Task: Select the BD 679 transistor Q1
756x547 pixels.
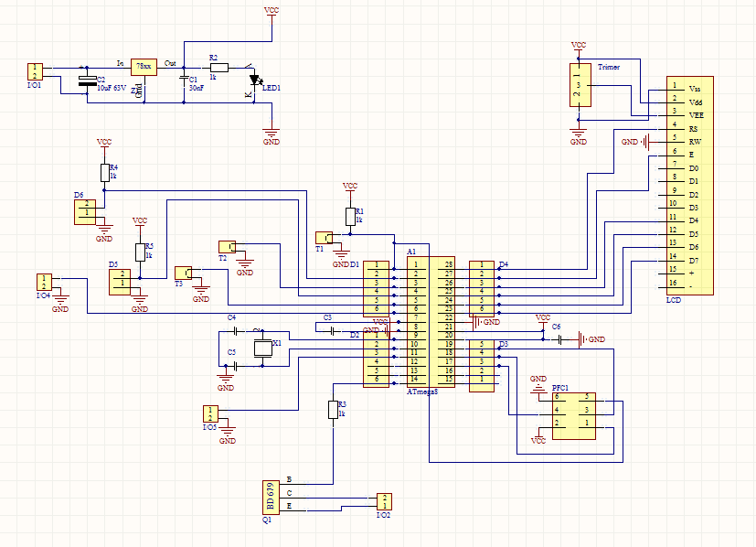Action: (271, 498)
